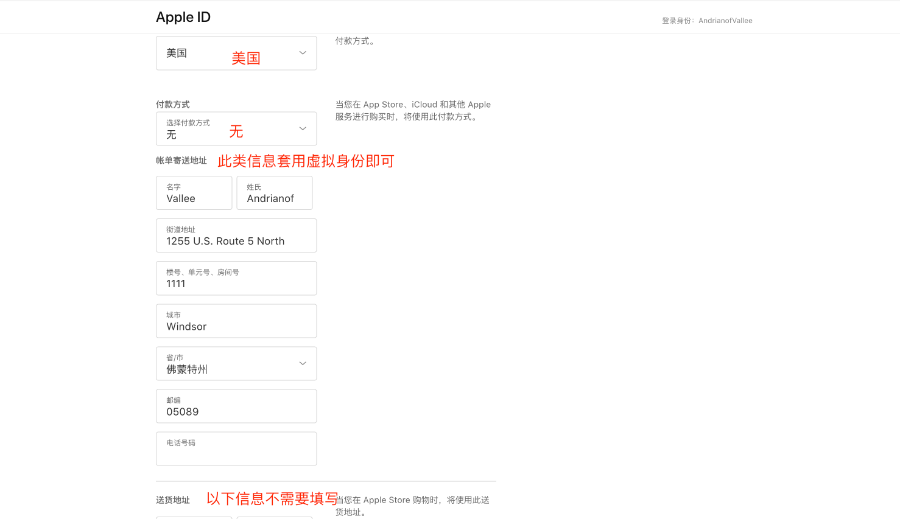Click the 邮编 postal code field 05089
Viewport: 900px width, 519px height.
click(x=236, y=406)
